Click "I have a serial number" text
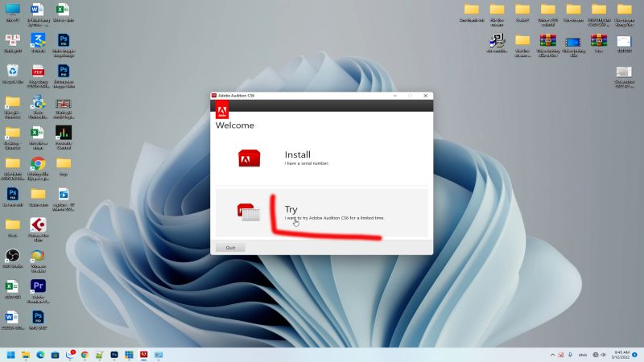The height and width of the screenshot is (362, 644). [x=307, y=163]
